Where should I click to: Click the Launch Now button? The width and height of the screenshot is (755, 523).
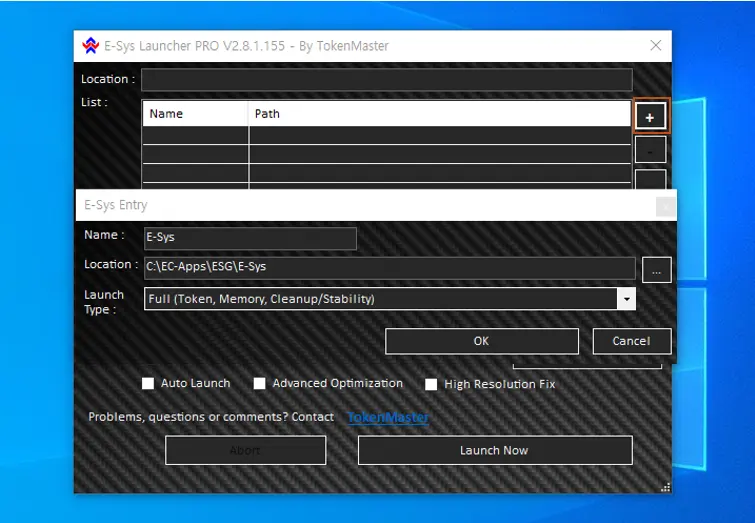(x=495, y=450)
